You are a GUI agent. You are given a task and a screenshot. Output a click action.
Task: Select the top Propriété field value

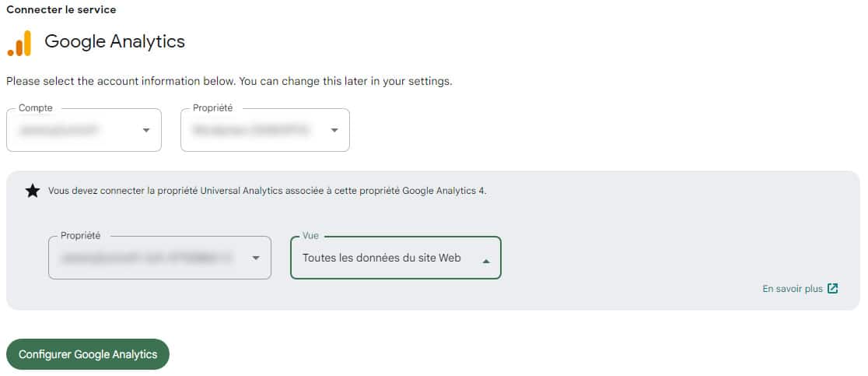pyautogui.click(x=251, y=130)
